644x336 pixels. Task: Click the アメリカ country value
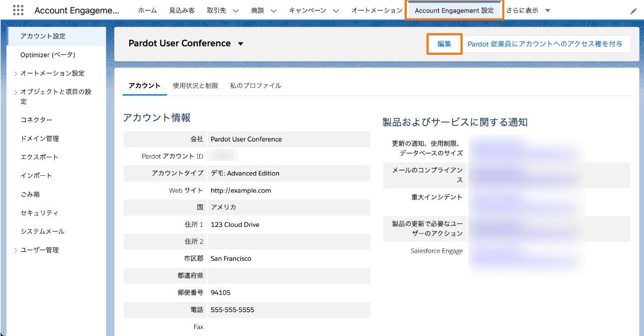pyautogui.click(x=223, y=207)
